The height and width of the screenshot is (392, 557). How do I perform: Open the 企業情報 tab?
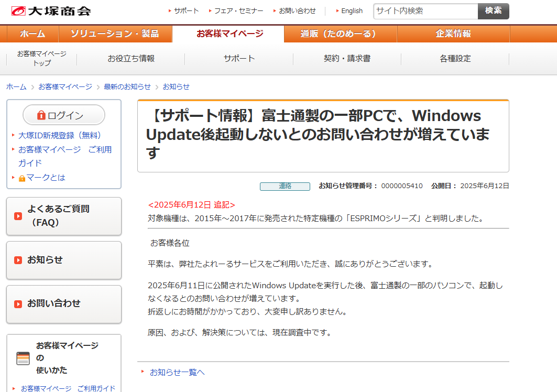(x=453, y=34)
